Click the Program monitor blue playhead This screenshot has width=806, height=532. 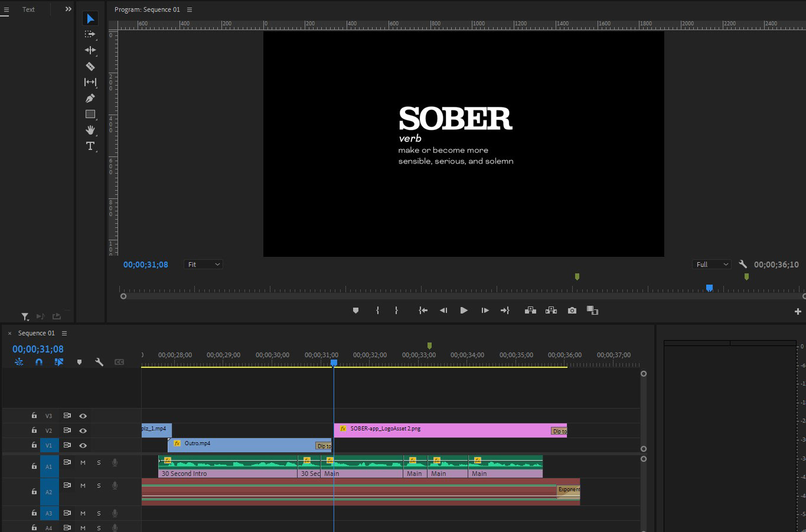(x=709, y=288)
